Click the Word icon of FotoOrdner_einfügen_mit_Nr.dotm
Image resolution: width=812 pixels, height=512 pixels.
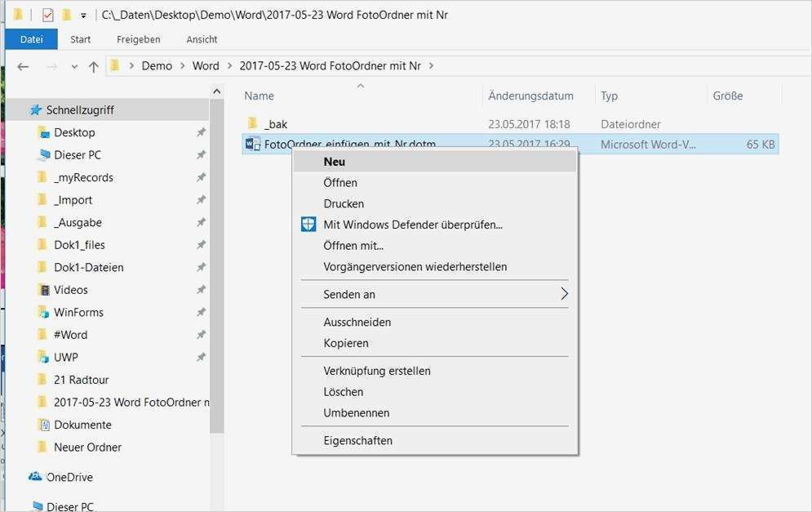click(x=252, y=145)
